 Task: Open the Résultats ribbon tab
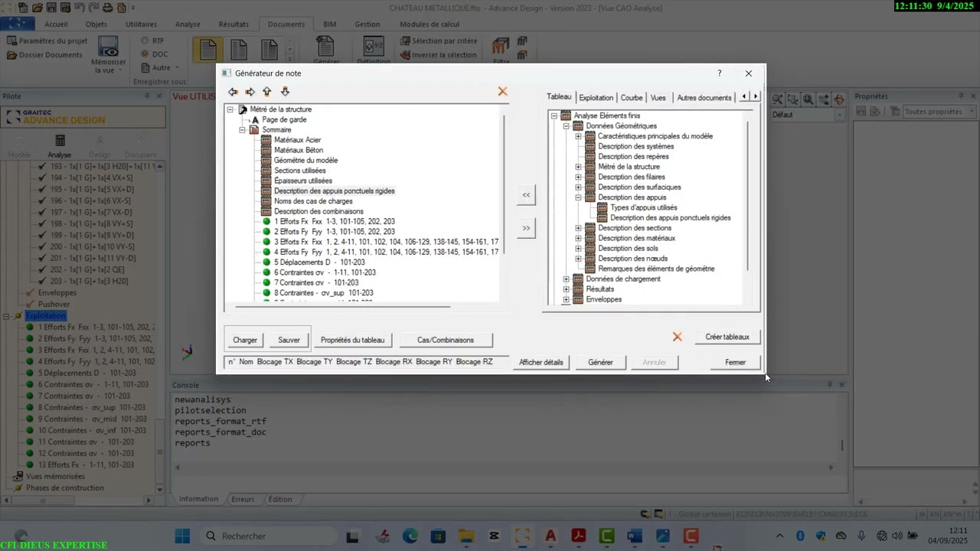pos(234,24)
